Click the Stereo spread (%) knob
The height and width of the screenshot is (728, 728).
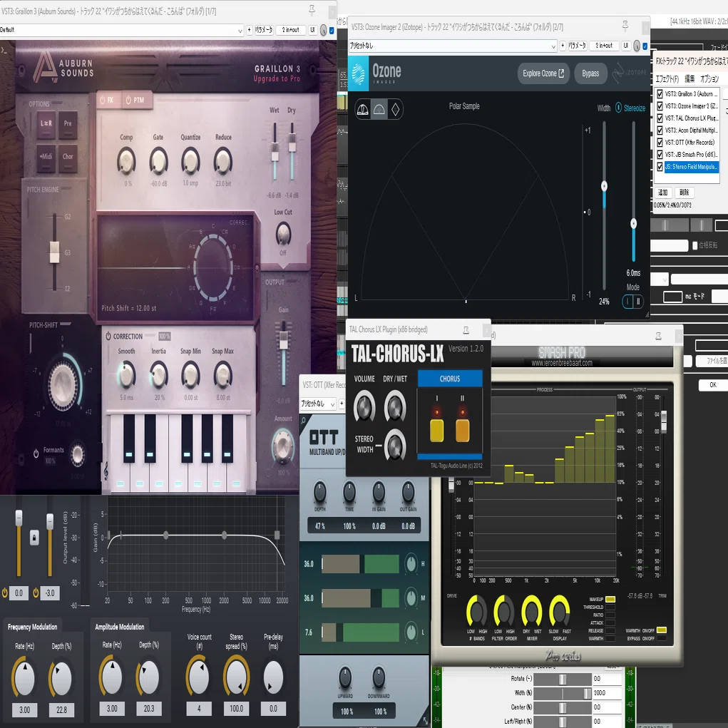tap(236, 676)
